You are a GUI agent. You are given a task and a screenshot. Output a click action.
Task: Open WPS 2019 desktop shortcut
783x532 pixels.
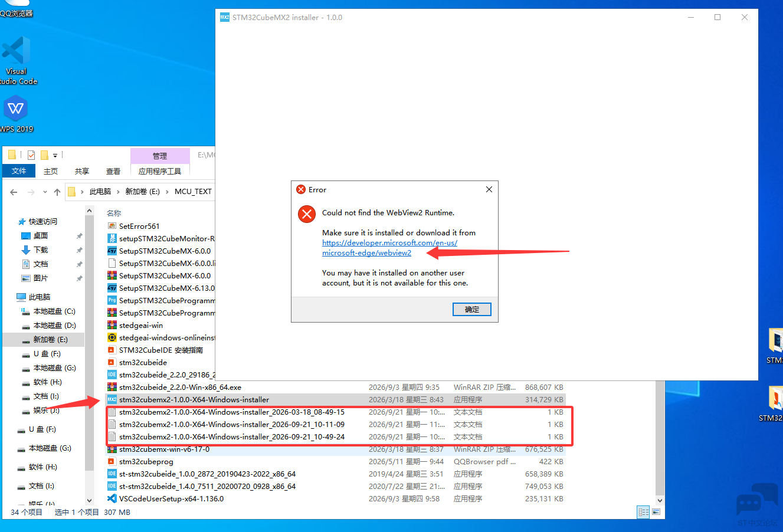16,115
